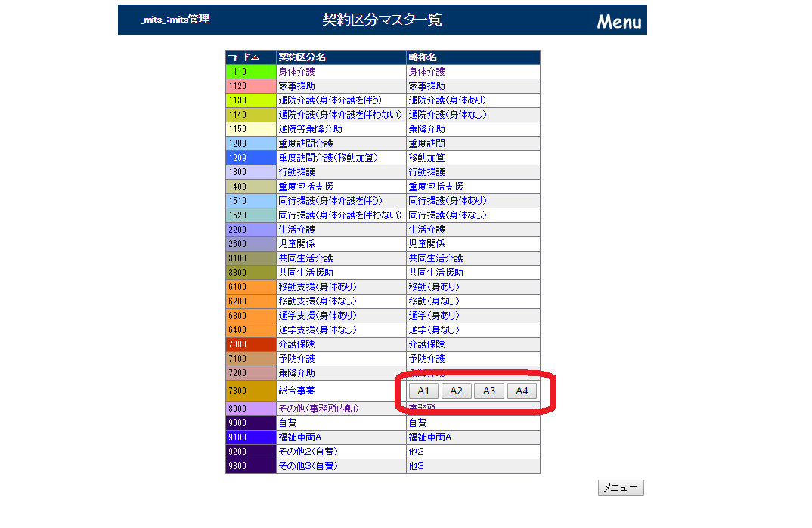Open the 家事援助 contract type link
Screen dimensions: 812x528
296,86
